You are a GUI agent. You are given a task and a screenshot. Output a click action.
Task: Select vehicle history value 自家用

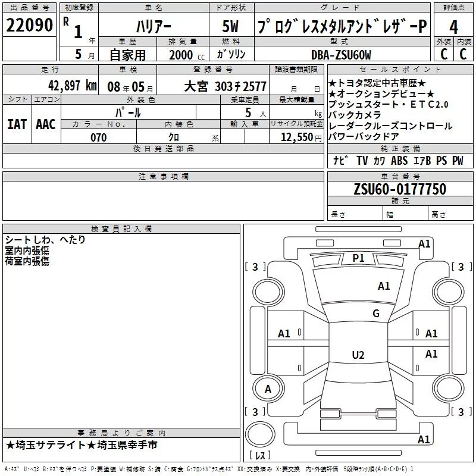tap(127, 55)
